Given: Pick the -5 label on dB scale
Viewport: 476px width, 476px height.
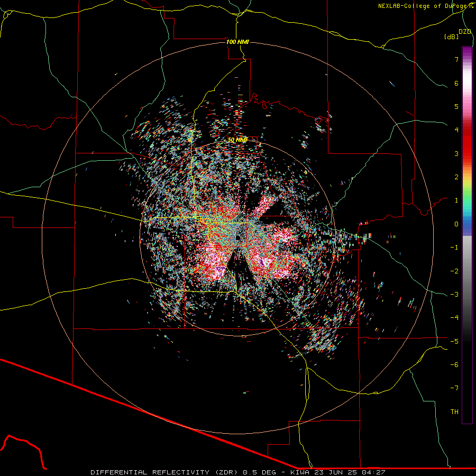Looking at the screenshot, I should (x=454, y=341).
